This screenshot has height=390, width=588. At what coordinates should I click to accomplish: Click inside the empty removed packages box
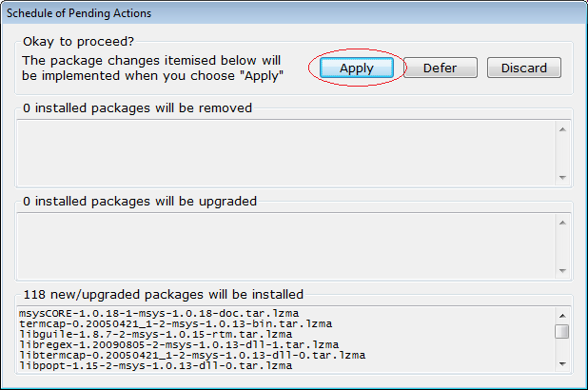(x=286, y=153)
